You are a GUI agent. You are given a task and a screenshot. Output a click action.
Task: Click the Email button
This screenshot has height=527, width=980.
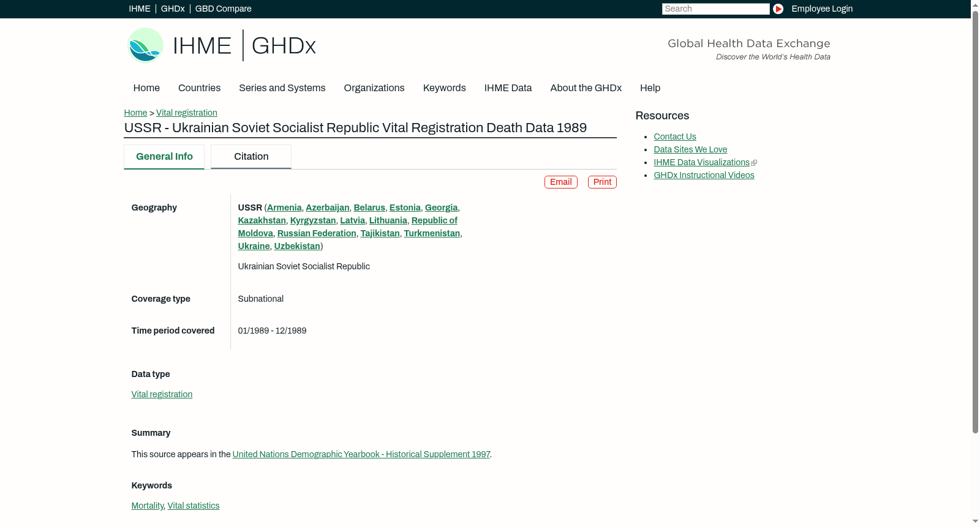(561, 182)
